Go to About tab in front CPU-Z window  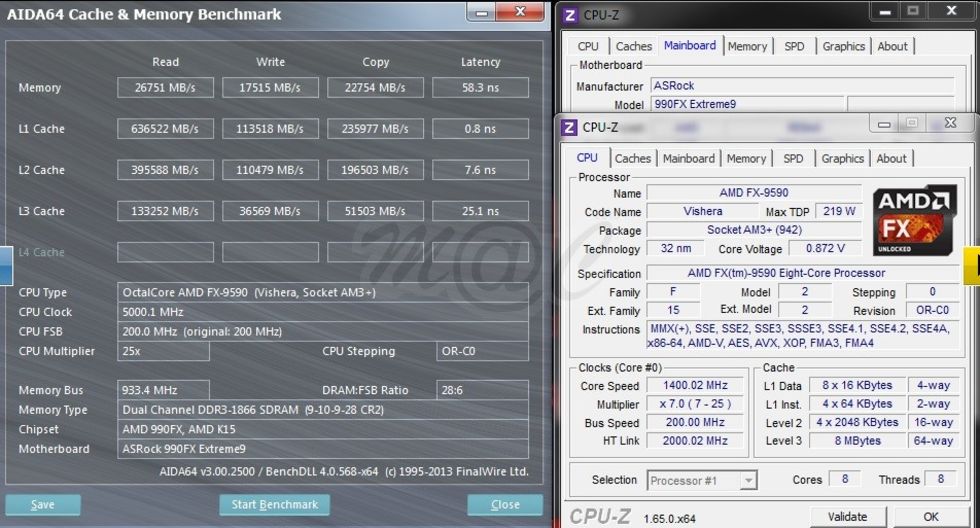pyautogui.click(x=891, y=158)
